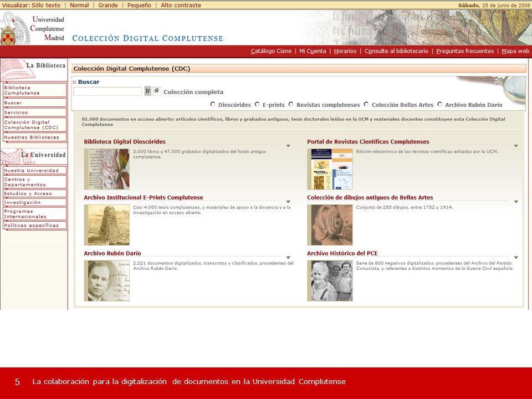
Task: Open Archivo Histórico del PCE heading link
Action: [x=342, y=253]
